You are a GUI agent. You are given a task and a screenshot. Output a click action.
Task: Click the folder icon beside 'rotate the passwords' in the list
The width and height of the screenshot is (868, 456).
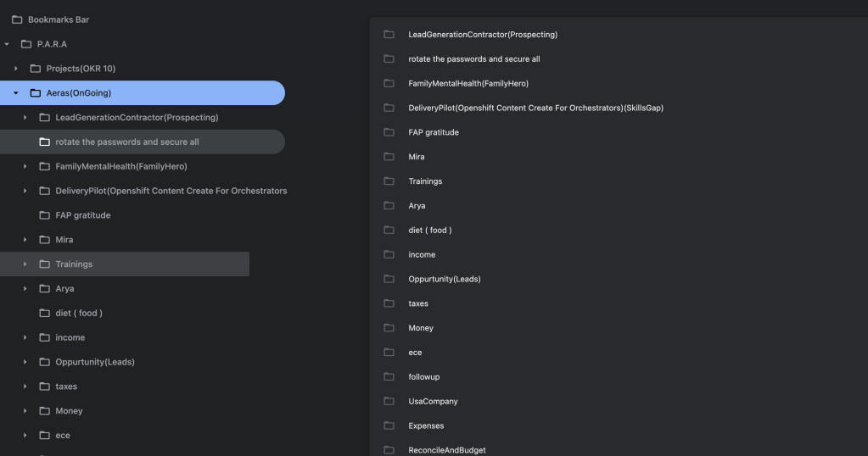(x=389, y=58)
